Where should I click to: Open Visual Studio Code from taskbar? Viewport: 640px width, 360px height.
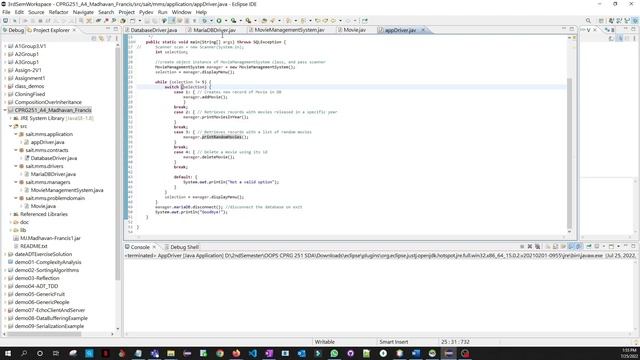(x=253, y=353)
